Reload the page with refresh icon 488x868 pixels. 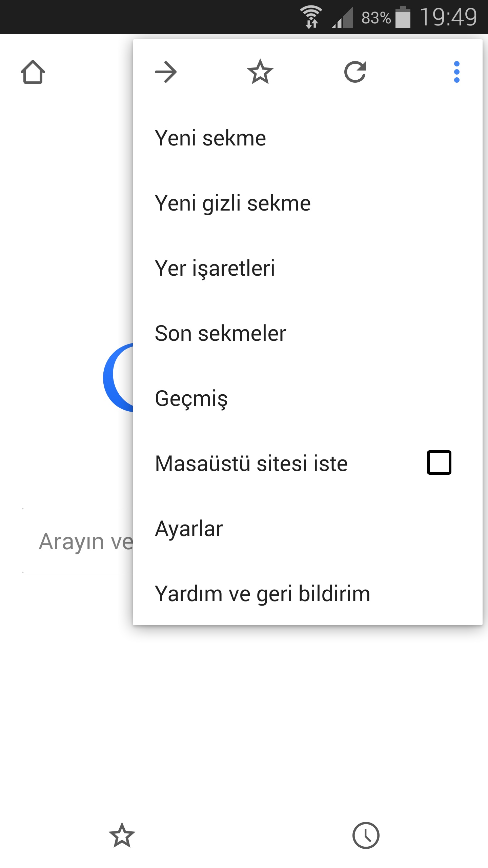click(x=355, y=72)
